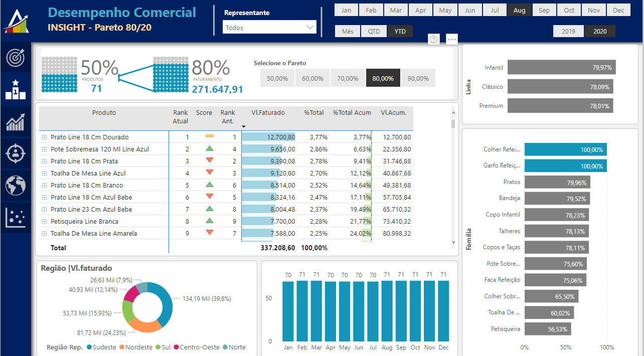
Task: Open the more options ellipsis menu
Action: pos(451,40)
